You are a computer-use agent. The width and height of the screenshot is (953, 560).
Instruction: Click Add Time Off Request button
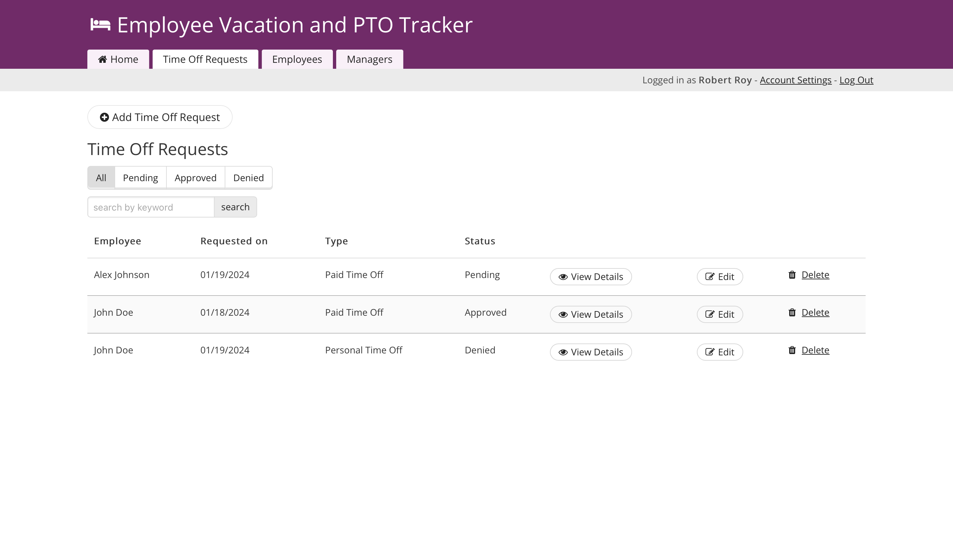pyautogui.click(x=159, y=117)
